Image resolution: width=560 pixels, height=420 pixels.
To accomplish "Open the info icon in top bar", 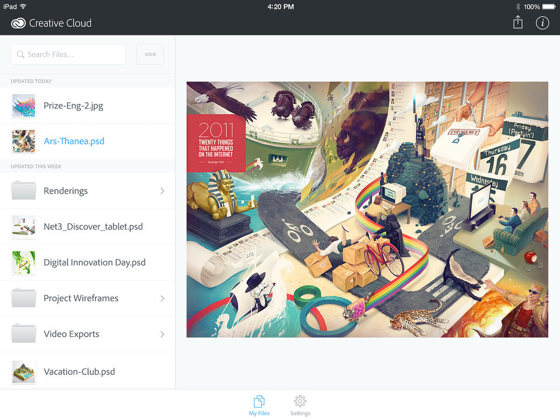I will coord(542,23).
